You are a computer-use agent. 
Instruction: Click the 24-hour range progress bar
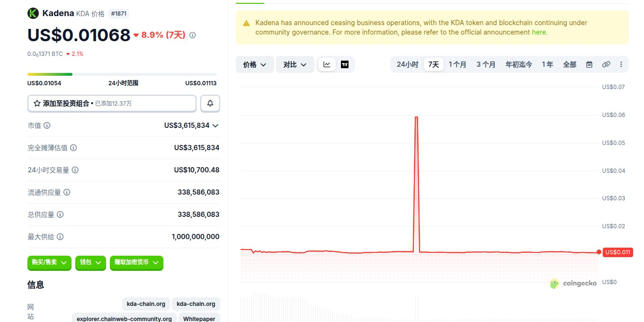(x=122, y=74)
